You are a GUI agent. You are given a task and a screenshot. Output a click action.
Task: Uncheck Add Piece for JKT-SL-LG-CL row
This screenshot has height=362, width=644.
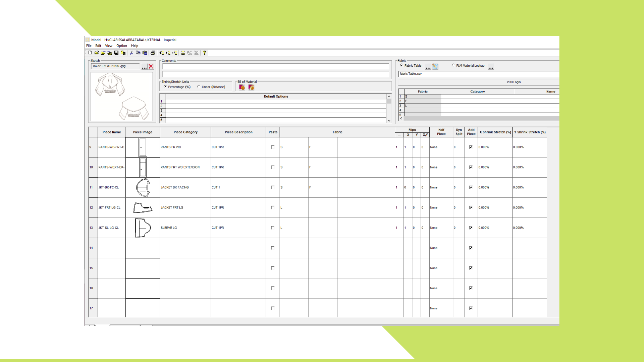471,228
